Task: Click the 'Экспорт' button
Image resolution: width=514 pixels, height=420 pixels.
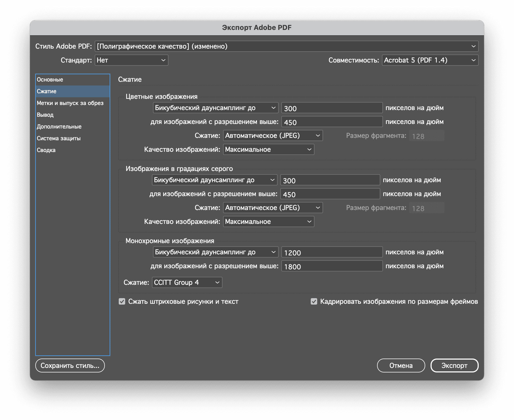Action: pos(454,365)
